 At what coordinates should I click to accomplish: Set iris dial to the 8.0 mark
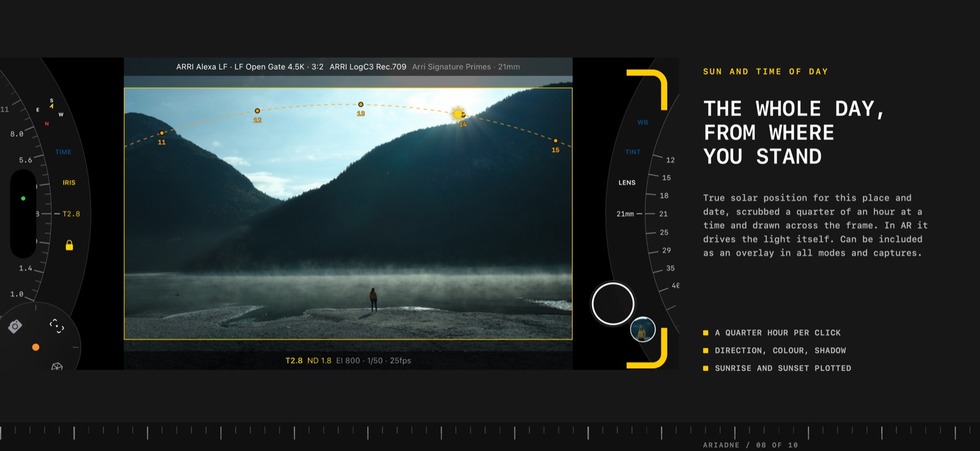click(17, 134)
